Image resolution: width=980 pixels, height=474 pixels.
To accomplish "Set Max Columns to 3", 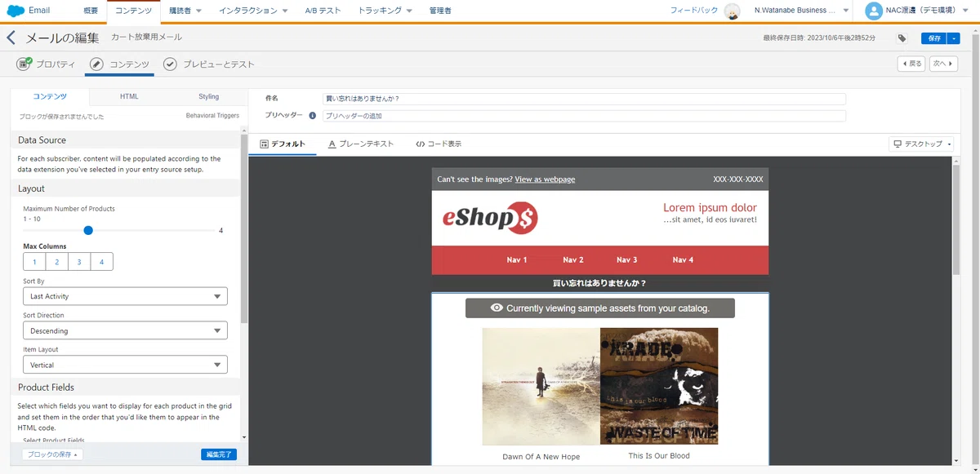I will 79,262.
